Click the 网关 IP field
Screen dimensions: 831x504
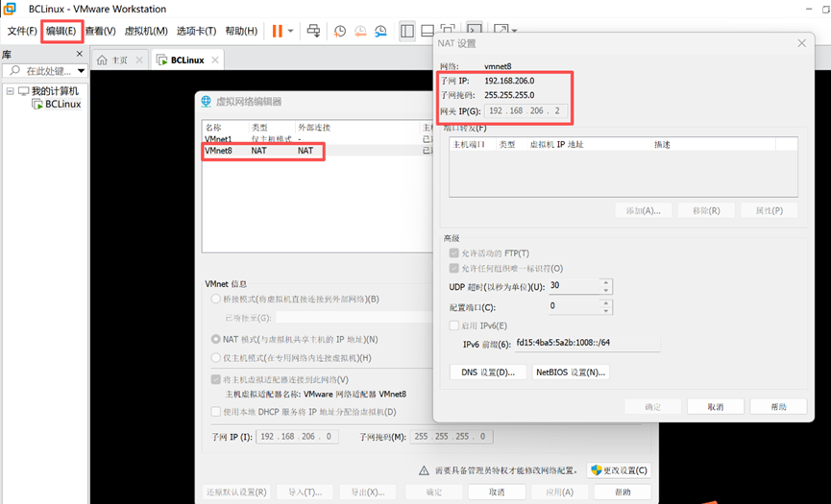click(x=525, y=111)
